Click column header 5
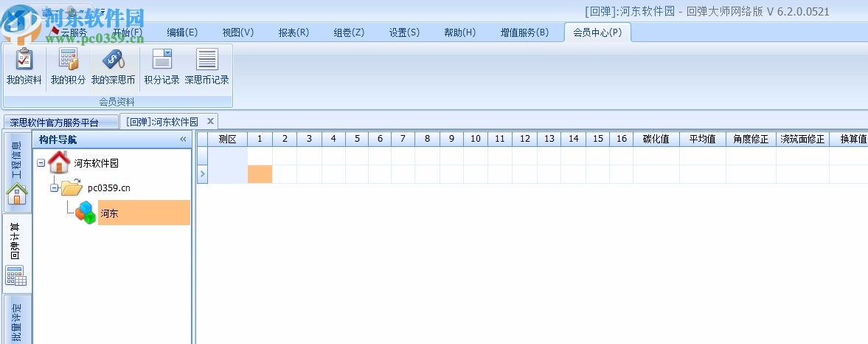This screenshot has width=868, height=344. coord(357,139)
